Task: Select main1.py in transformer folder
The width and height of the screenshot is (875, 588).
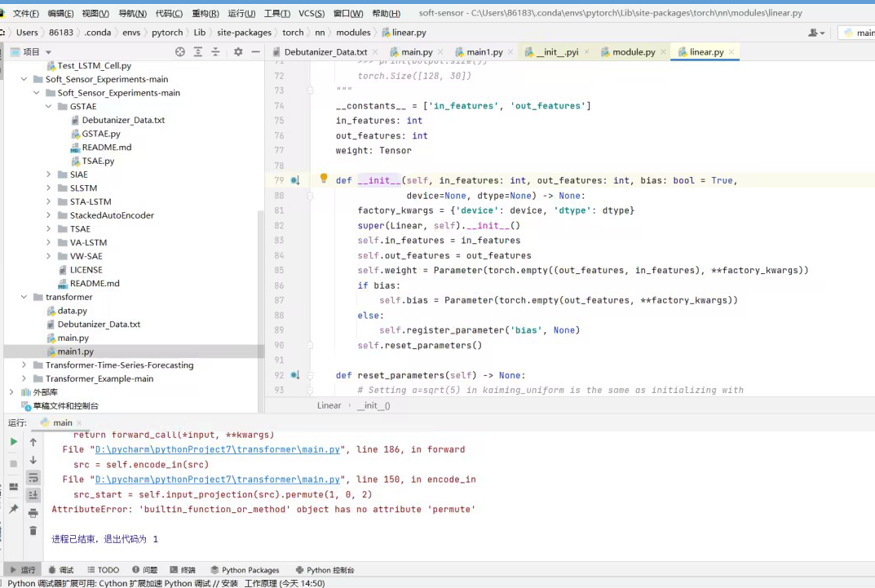Action: 75,351
